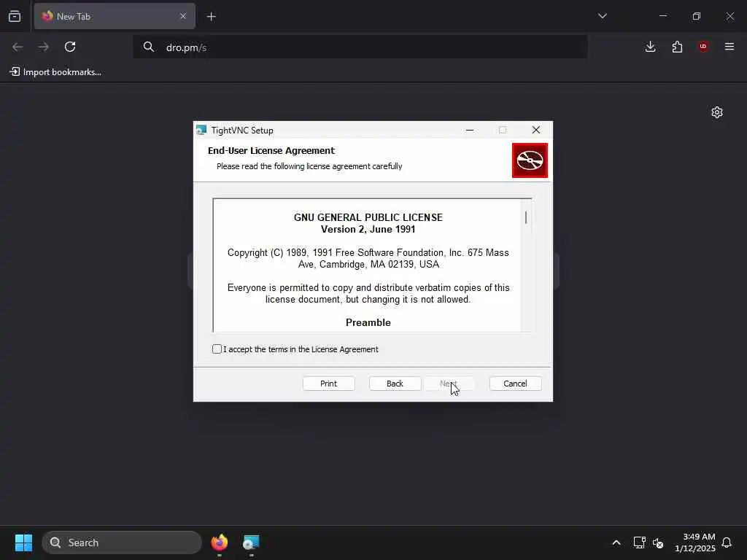The image size is (747, 560).
Task: Close the TightVNC Setup dialog
Action: tap(536, 130)
